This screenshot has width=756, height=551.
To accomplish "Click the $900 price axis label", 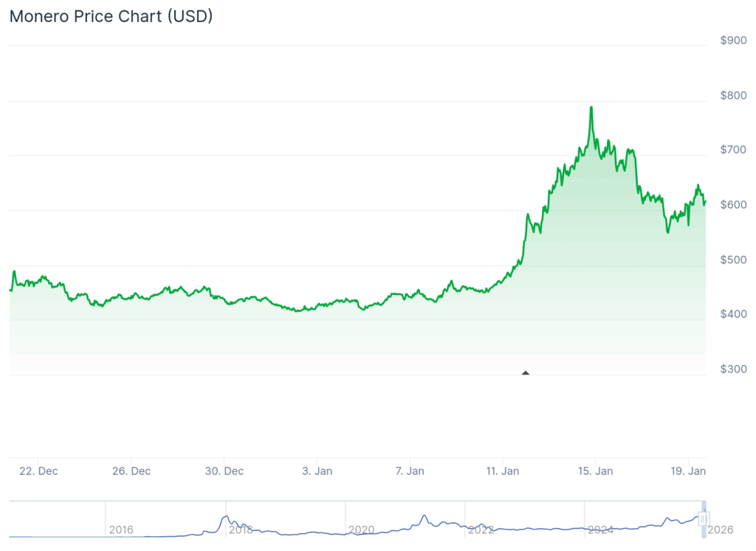I will click(x=733, y=41).
